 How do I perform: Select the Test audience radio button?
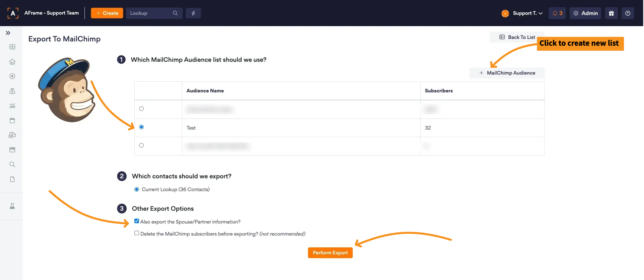[141, 127]
